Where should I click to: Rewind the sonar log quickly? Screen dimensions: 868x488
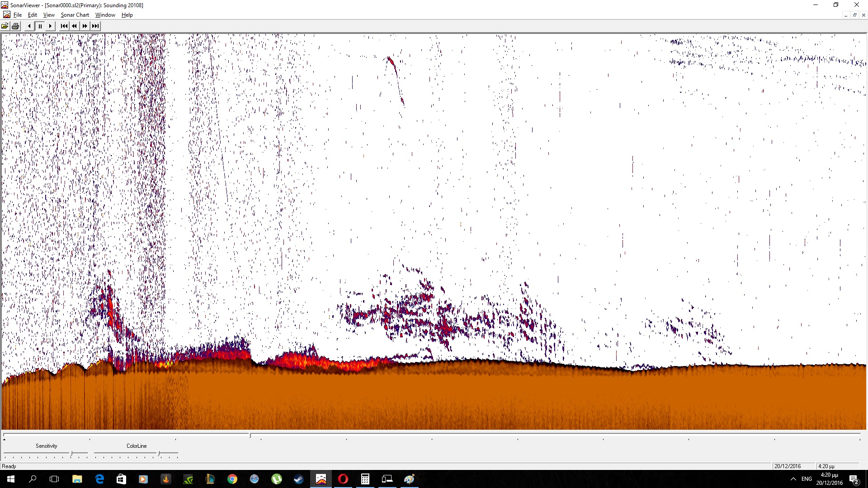pyautogui.click(x=74, y=26)
